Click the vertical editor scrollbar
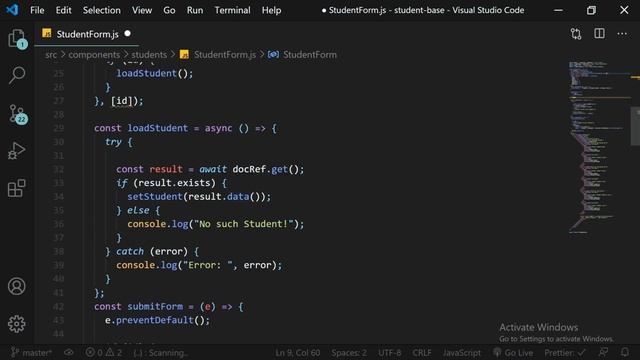 [x=635, y=126]
